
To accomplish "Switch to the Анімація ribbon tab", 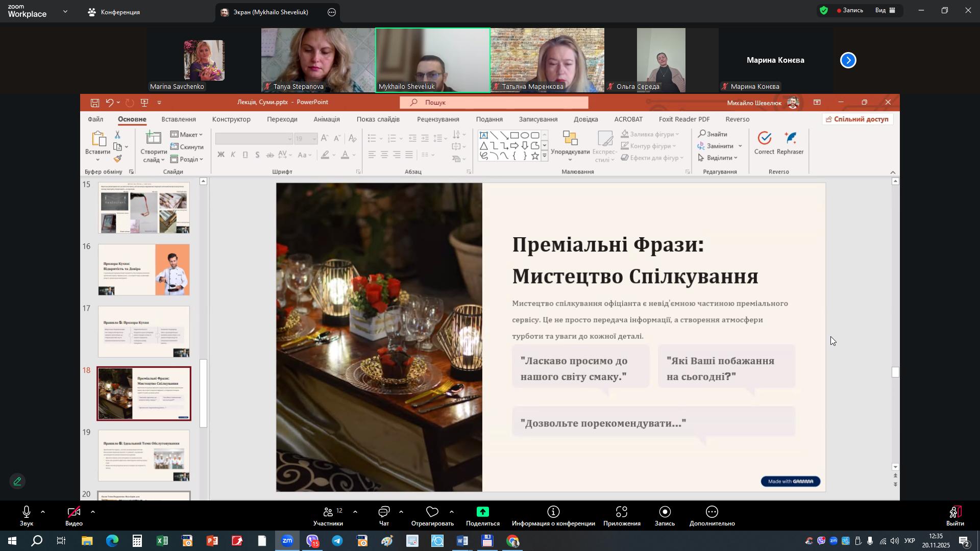I will pos(326,119).
